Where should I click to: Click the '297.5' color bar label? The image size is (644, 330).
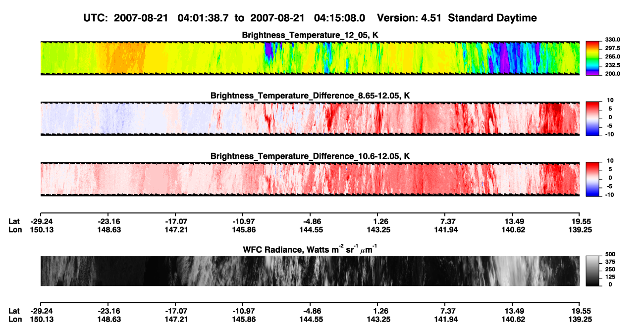tap(613, 48)
